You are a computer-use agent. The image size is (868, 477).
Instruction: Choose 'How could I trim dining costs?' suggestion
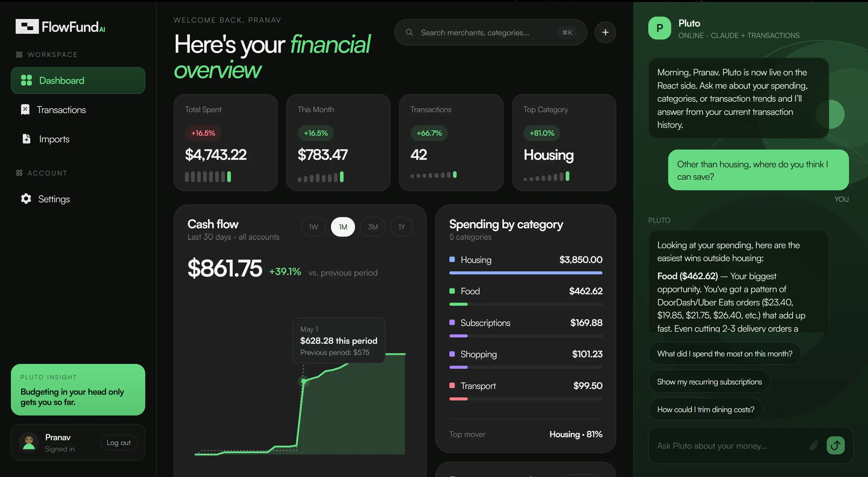[705, 409]
